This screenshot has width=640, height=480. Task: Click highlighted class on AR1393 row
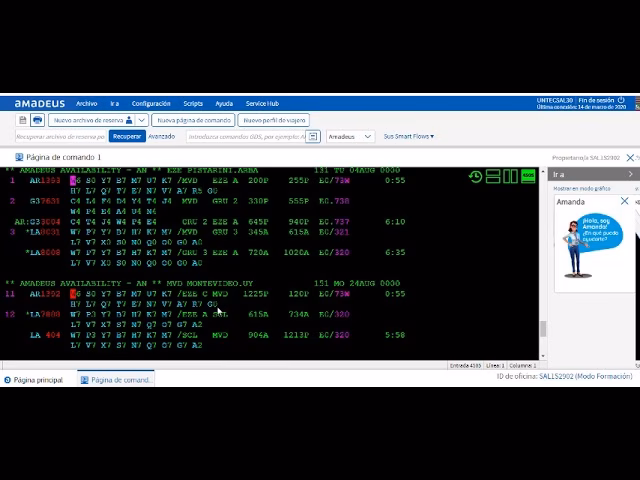coord(73,180)
